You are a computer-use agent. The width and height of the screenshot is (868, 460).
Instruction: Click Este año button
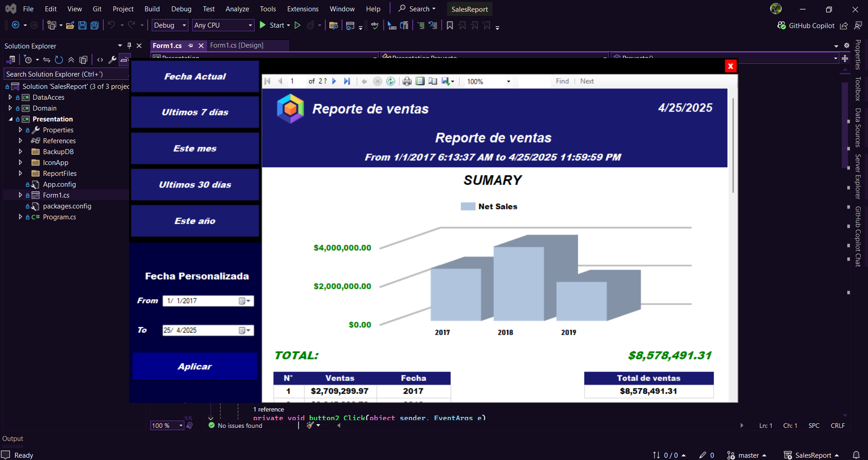195,221
